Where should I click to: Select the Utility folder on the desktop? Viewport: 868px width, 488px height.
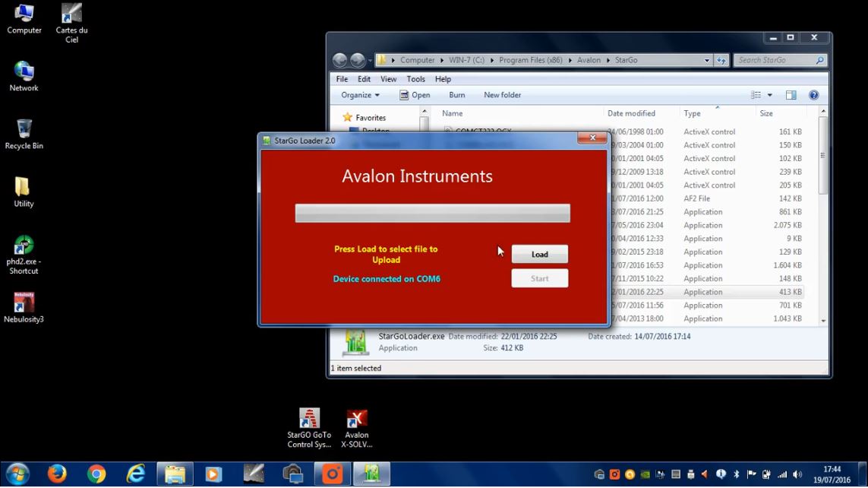[x=24, y=192]
